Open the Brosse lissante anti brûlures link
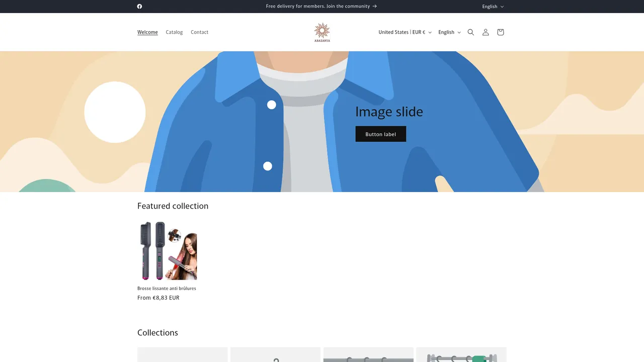Image resolution: width=644 pixels, height=362 pixels. coord(167,289)
